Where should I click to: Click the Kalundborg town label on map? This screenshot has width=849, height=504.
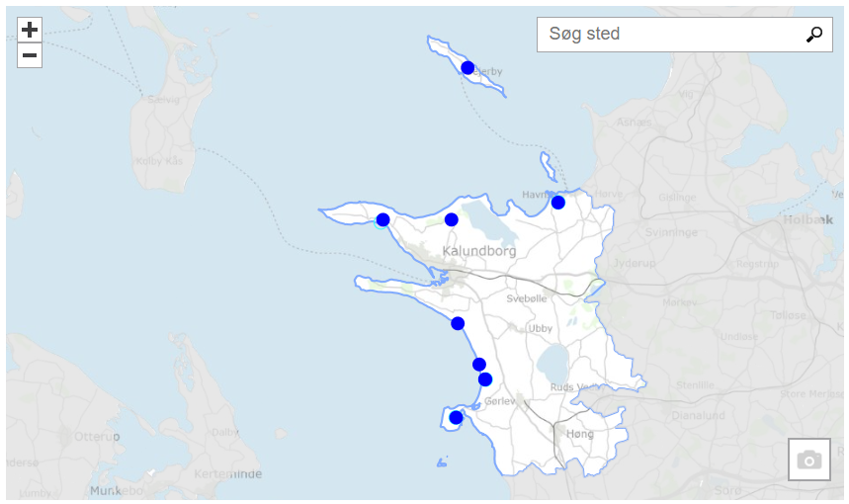pyautogui.click(x=478, y=251)
